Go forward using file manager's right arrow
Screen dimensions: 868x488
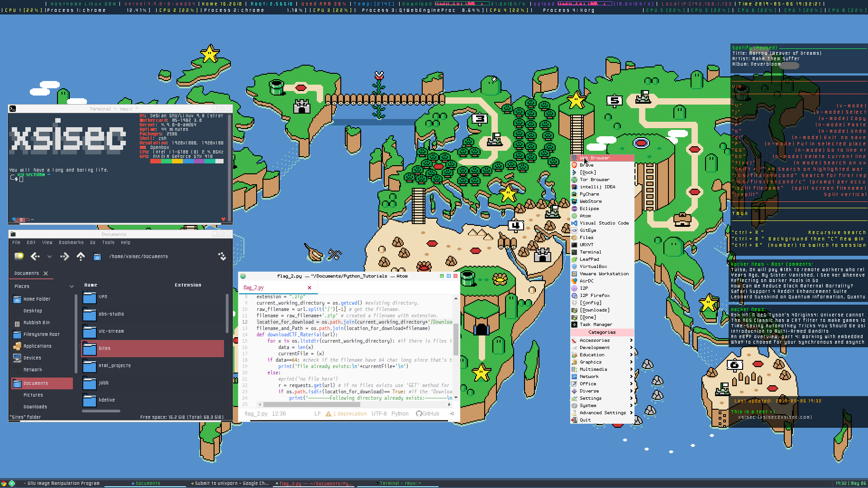pyautogui.click(x=65, y=257)
